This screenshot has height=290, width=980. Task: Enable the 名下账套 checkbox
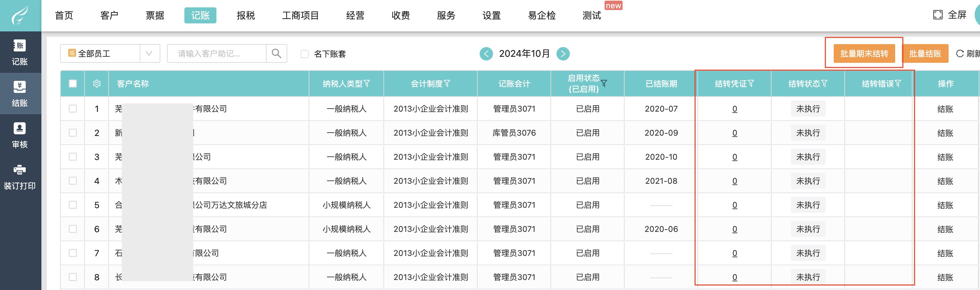pos(304,54)
